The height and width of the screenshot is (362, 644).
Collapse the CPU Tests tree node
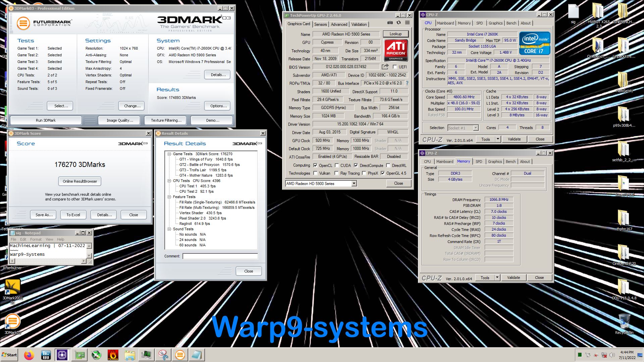coord(169,181)
